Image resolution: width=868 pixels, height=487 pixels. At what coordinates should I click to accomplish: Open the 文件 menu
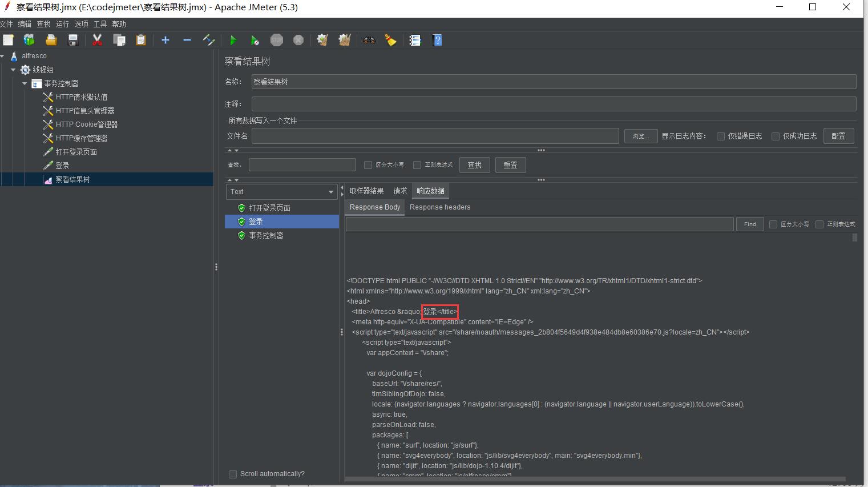6,24
